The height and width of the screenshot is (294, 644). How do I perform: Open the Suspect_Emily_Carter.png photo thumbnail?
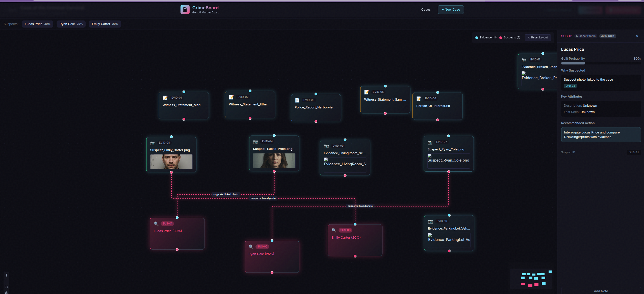point(171,162)
